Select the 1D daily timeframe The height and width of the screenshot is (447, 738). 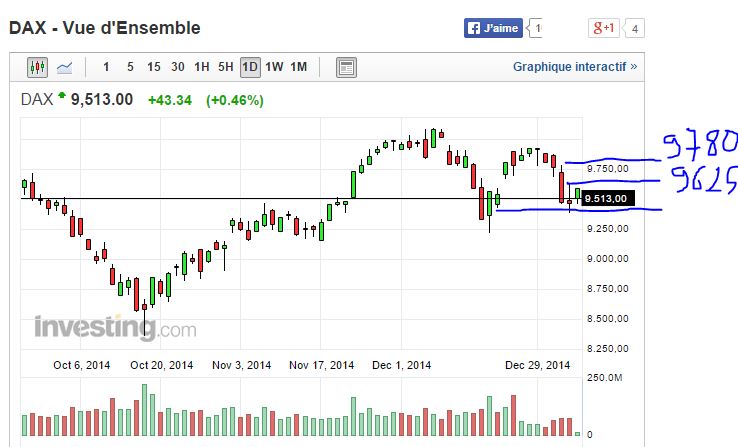[249, 68]
